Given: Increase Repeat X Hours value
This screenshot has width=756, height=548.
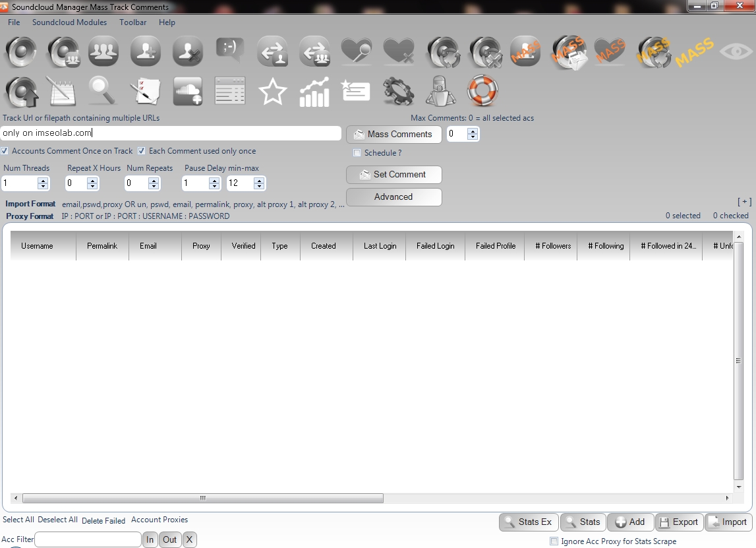Looking at the screenshot, I should click(x=92, y=181).
